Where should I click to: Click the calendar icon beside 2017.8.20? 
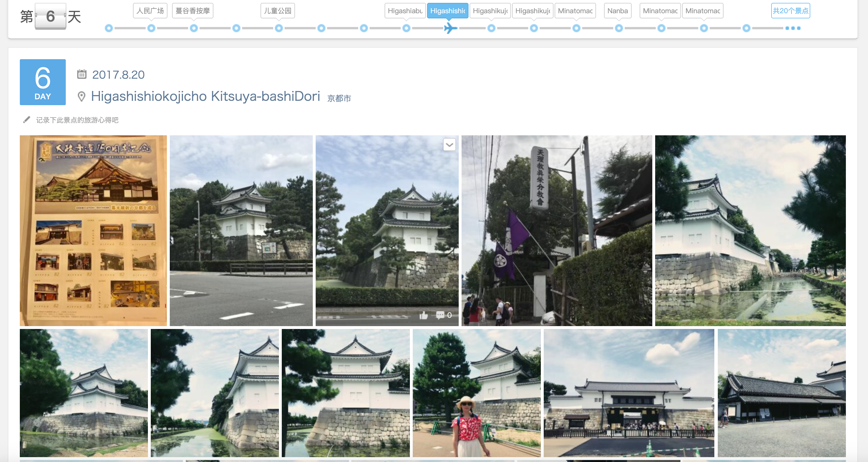click(82, 74)
